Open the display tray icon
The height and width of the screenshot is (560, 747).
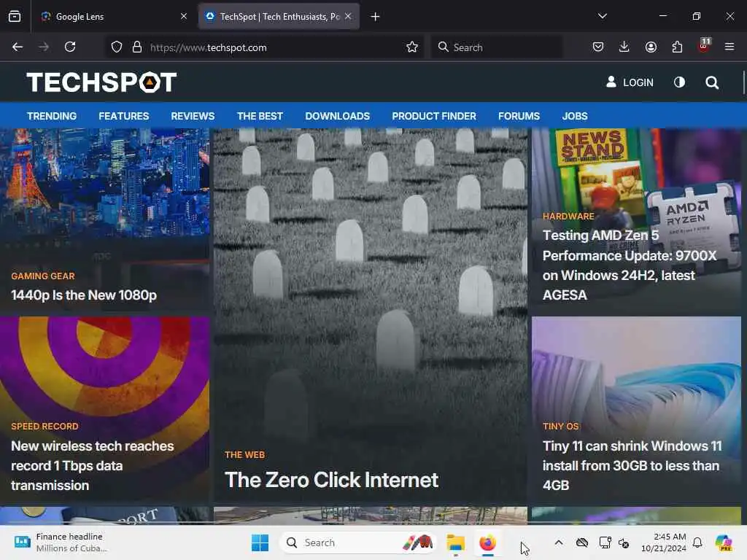(605, 542)
